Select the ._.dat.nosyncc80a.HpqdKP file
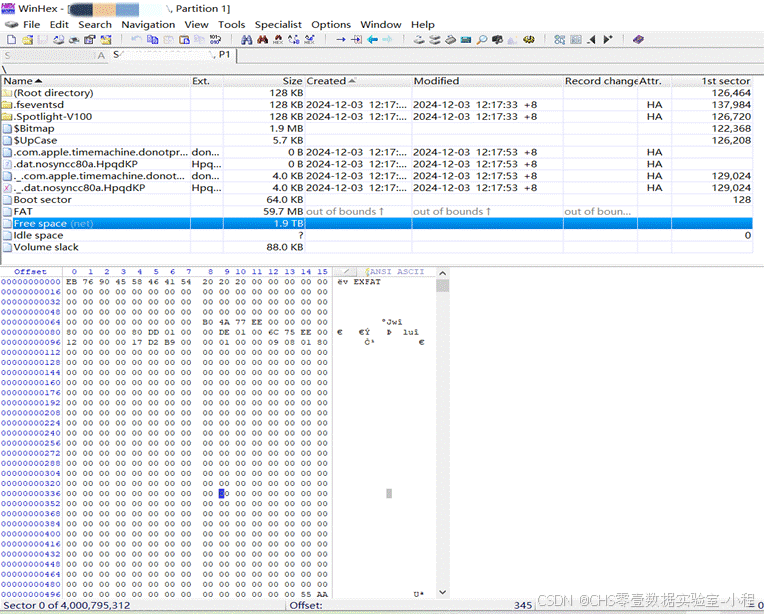The width and height of the screenshot is (764, 614). pos(377,188)
